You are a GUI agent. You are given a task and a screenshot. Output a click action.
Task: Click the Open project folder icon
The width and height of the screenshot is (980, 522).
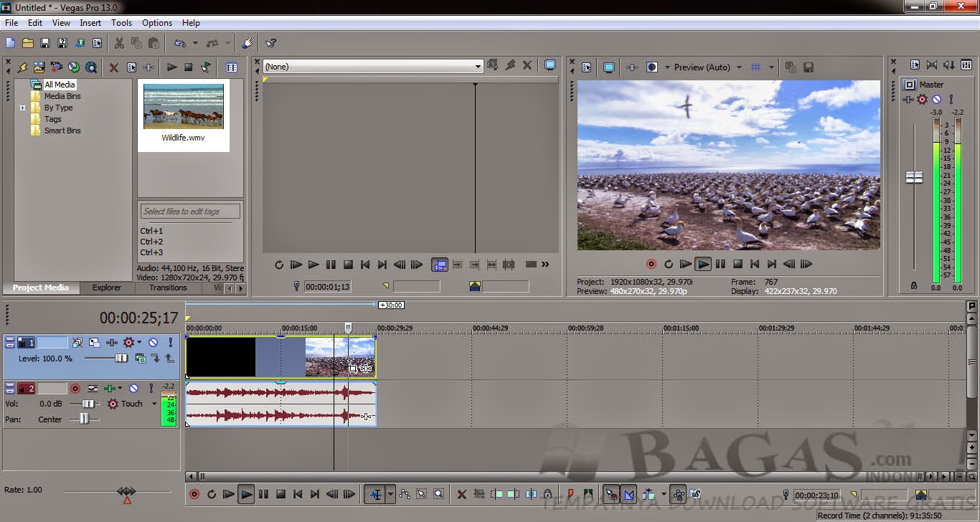pos(28,43)
